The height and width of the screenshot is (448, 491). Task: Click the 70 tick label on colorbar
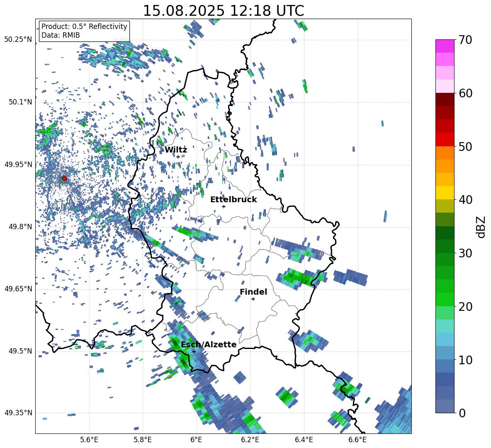(x=465, y=40)
